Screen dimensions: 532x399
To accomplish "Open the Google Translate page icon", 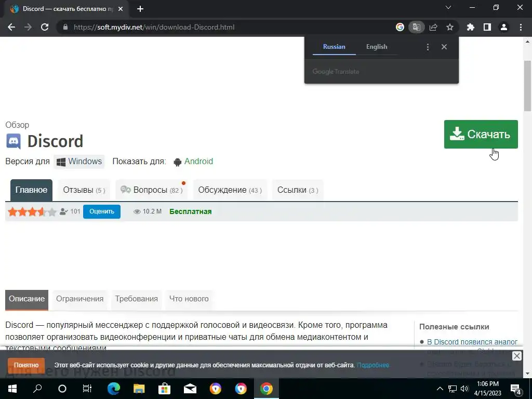I will click(x=416, y=27).
